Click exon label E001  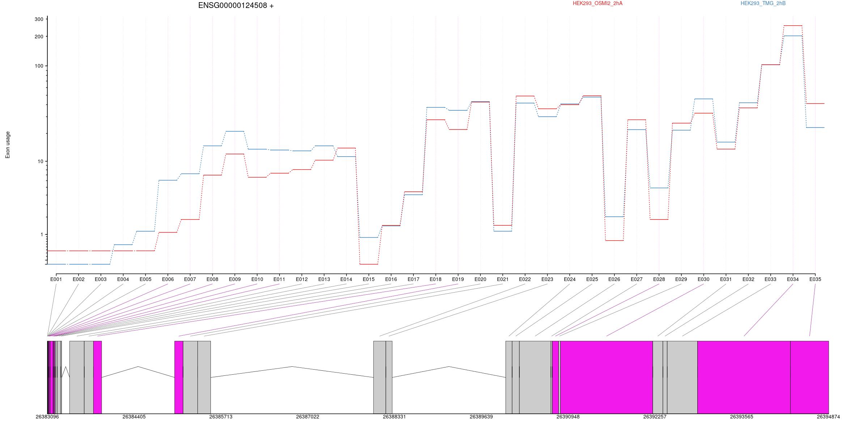click(x=56, y=279)
